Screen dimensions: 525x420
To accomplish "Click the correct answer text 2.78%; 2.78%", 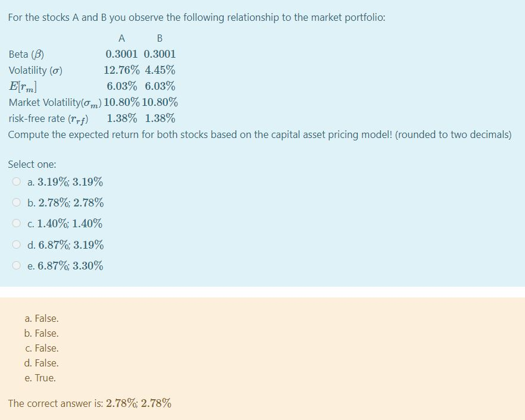I will pyautogui.click(x=140, y=403).
